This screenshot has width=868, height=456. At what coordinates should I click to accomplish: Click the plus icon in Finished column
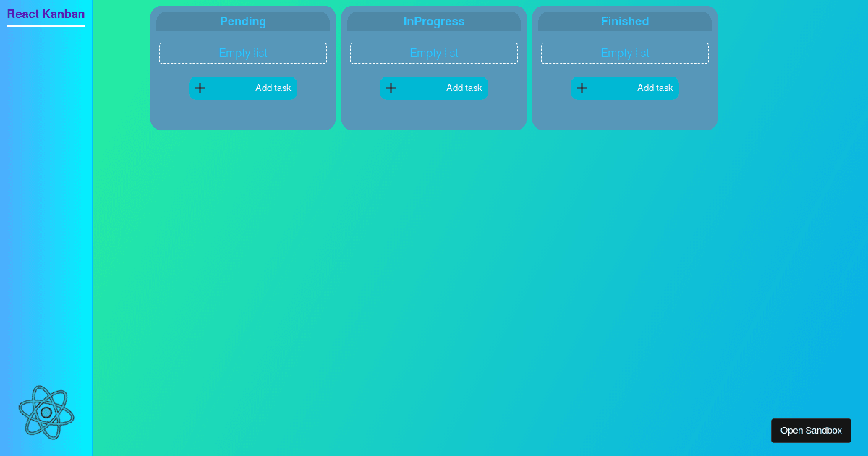(x=582, y=88)
